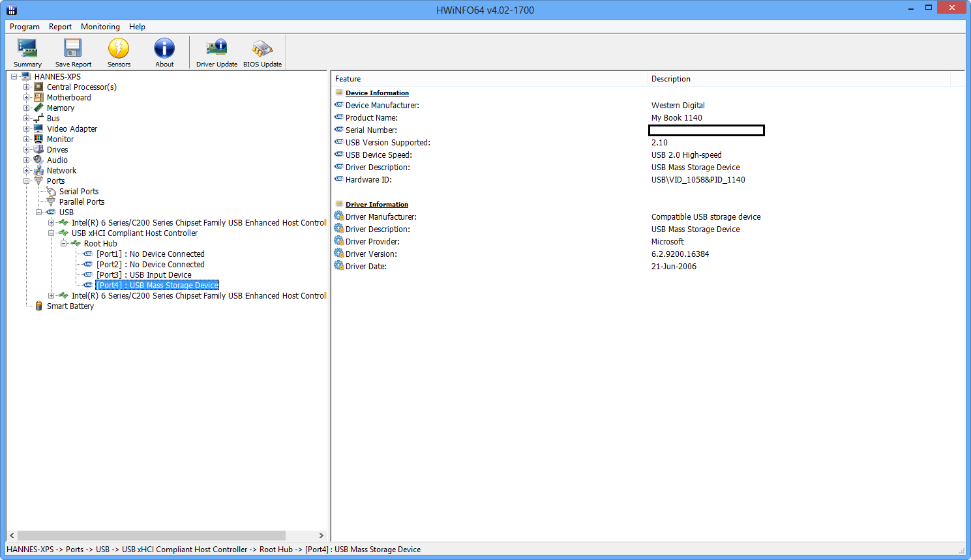Open the Report menu
Screen dimensions: 971x560
pos(60,27)
